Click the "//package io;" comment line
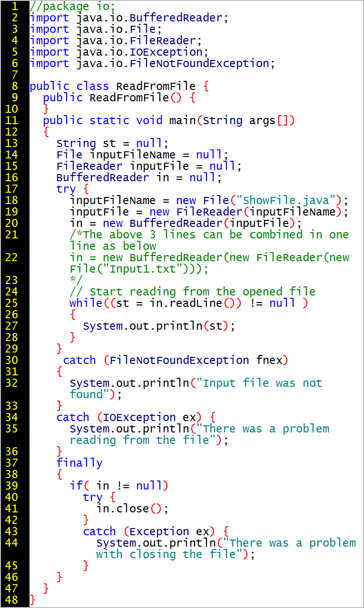The height and width of the screenshot is (608, 364). pyautogui.click(x=72, y=7)
